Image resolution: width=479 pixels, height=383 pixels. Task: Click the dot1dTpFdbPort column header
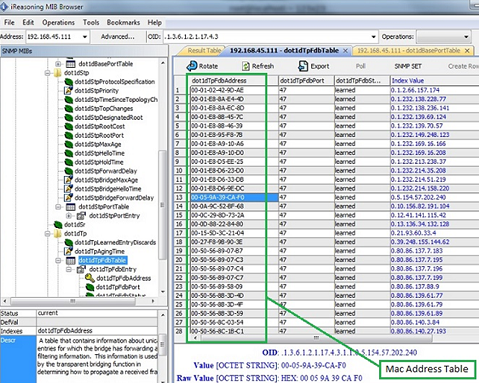[306, 81]
